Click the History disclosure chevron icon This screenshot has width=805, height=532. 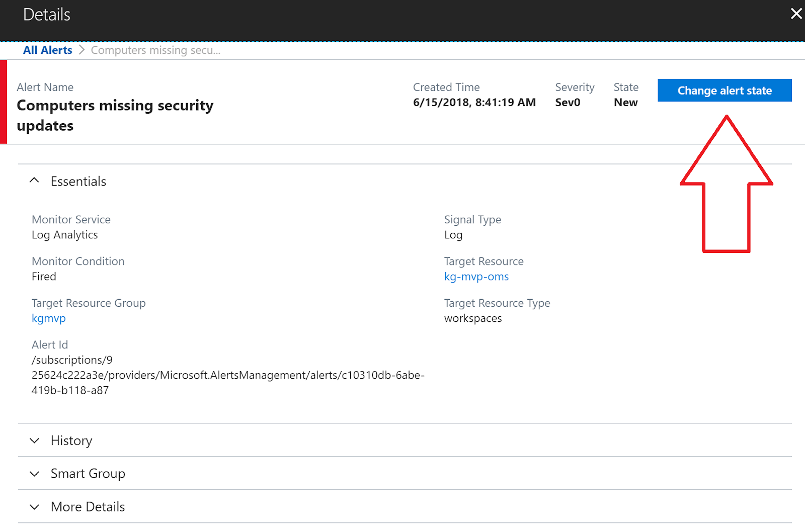(x=34, y=440)
